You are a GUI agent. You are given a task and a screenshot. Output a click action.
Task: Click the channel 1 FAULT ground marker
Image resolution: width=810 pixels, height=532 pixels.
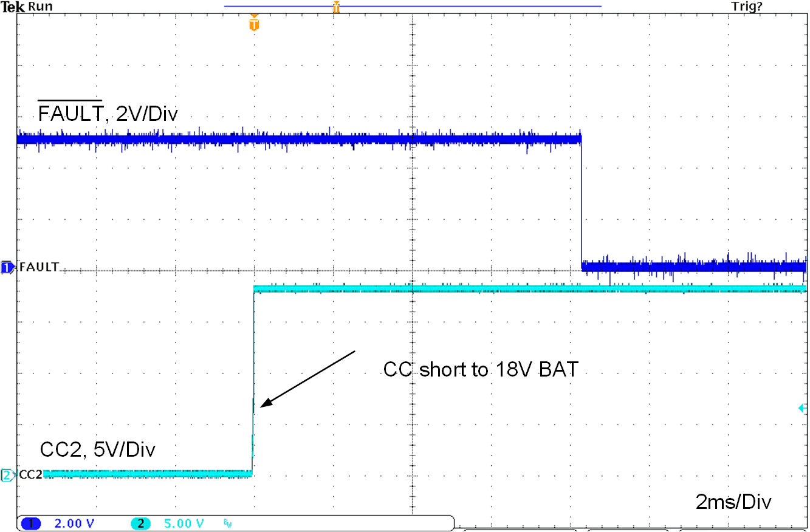pos(7,267)
